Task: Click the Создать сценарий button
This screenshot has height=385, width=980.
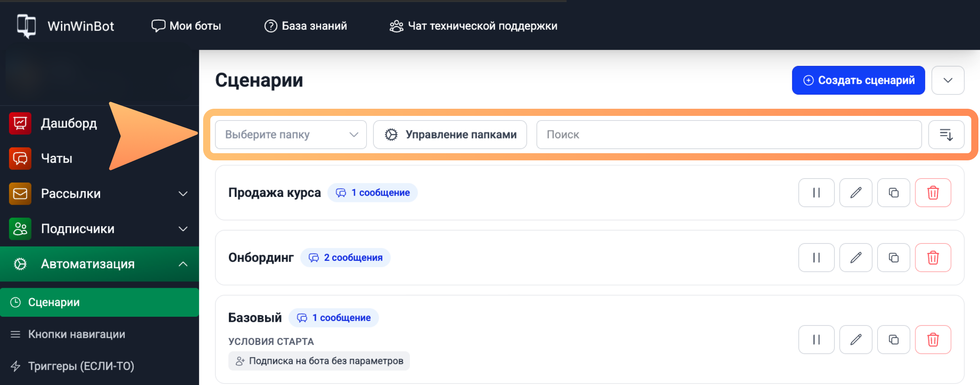Action: (x=858, y=80)
